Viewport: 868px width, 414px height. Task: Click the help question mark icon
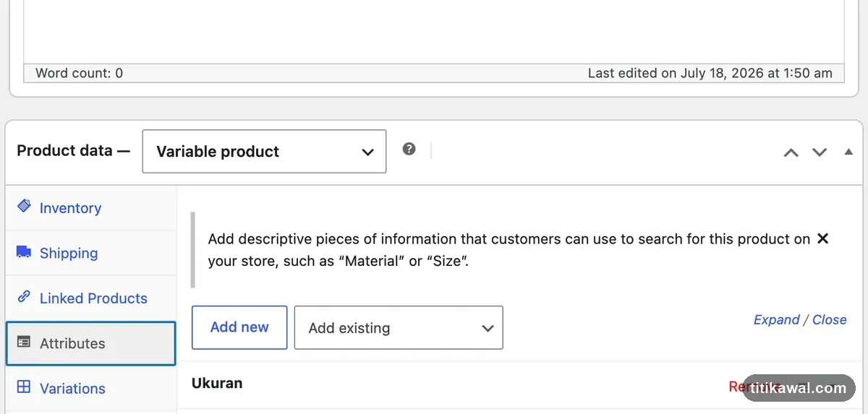coord(409,150)
